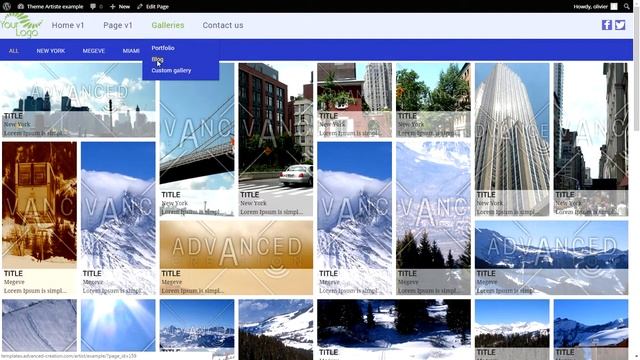
Task: Filter gallery by NEW YORK
Action: 51,51
